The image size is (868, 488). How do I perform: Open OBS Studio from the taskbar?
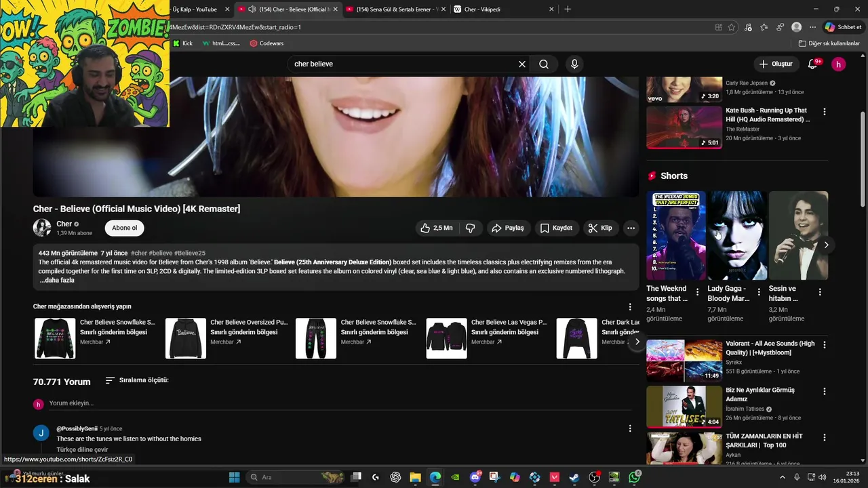(x=595, y=477)
